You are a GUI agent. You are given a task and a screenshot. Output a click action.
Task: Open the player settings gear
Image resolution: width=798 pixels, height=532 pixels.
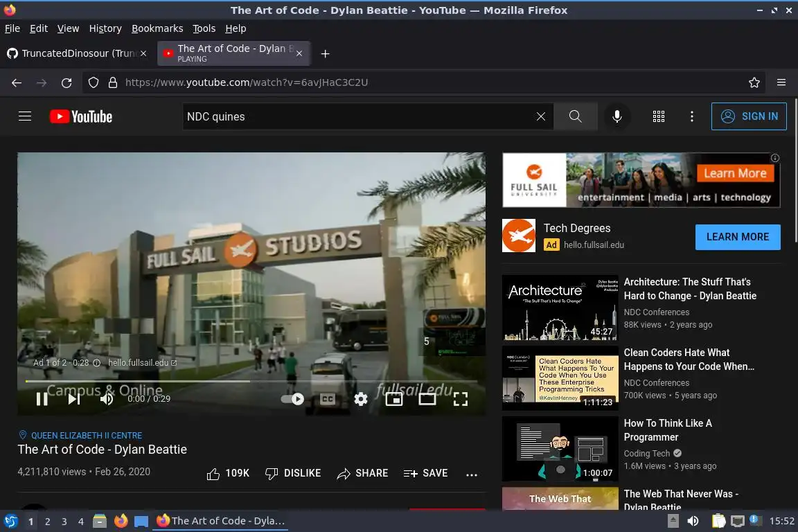point(361,399)
